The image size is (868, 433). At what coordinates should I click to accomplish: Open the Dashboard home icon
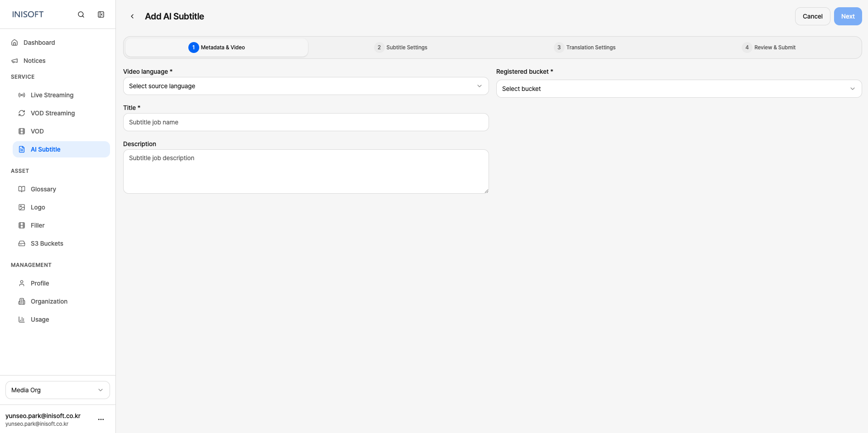point(14,43)
